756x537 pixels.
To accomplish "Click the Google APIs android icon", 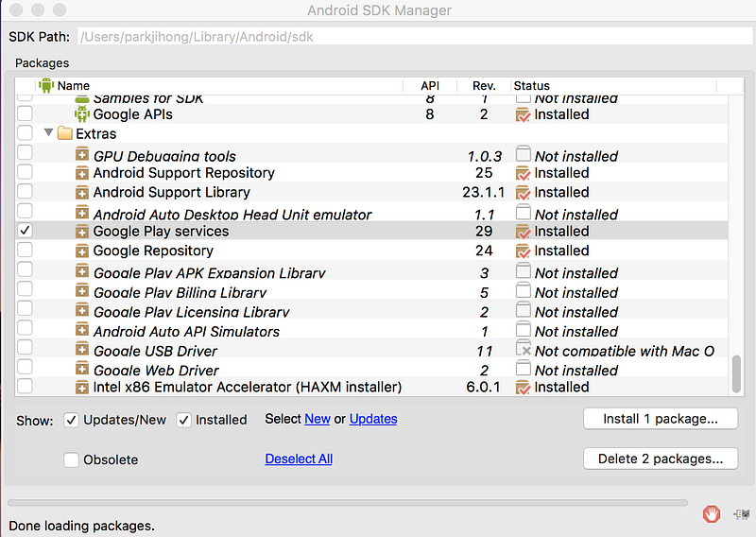I will pos(82,114).
